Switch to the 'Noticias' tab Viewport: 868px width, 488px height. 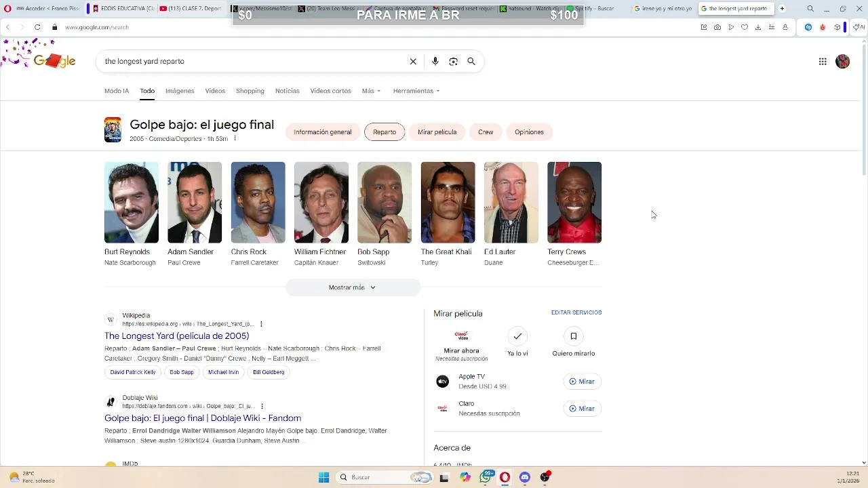point(287,91)
